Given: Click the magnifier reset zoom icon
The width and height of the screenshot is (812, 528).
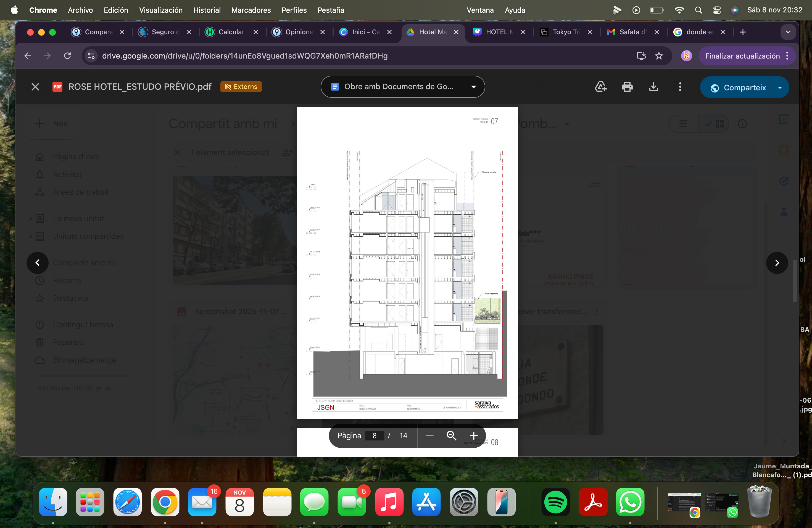Looking at the screenshot, I should (451, 435).
